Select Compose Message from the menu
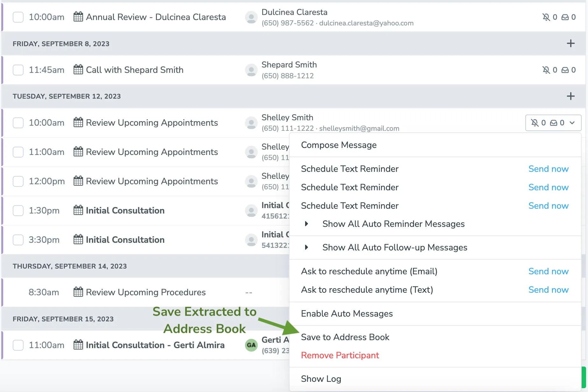 pyautogui.click(x=339, y=145)
